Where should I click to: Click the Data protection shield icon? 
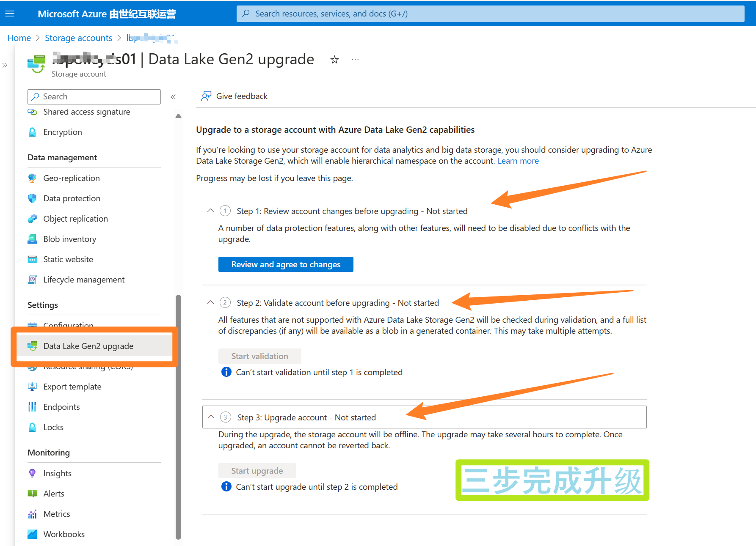(32, 198)
